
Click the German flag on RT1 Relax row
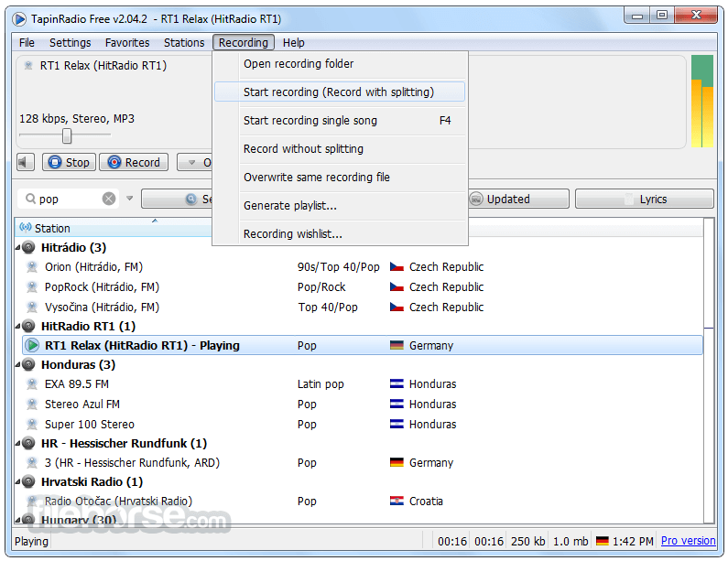click(x=397, y=345)
